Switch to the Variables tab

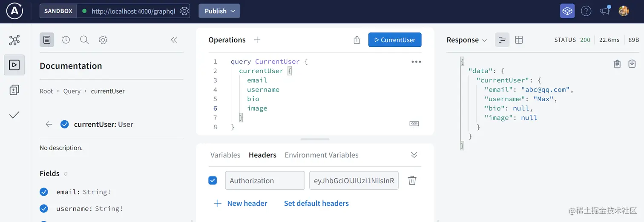tap(225, 155)
